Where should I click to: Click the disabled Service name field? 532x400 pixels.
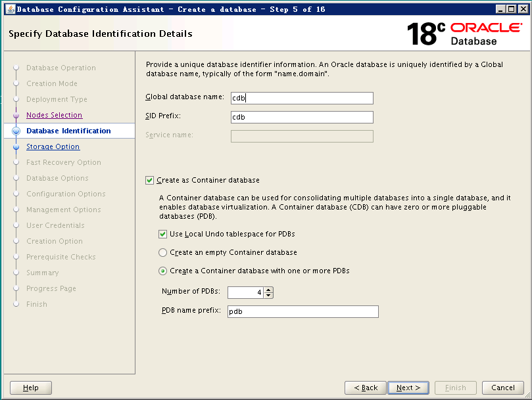pyautogui.click(x=302, y=136)
